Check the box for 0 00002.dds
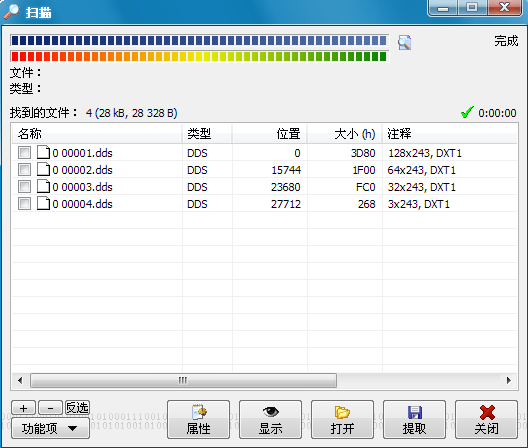 pyautogui.click(x=24, y=169)
